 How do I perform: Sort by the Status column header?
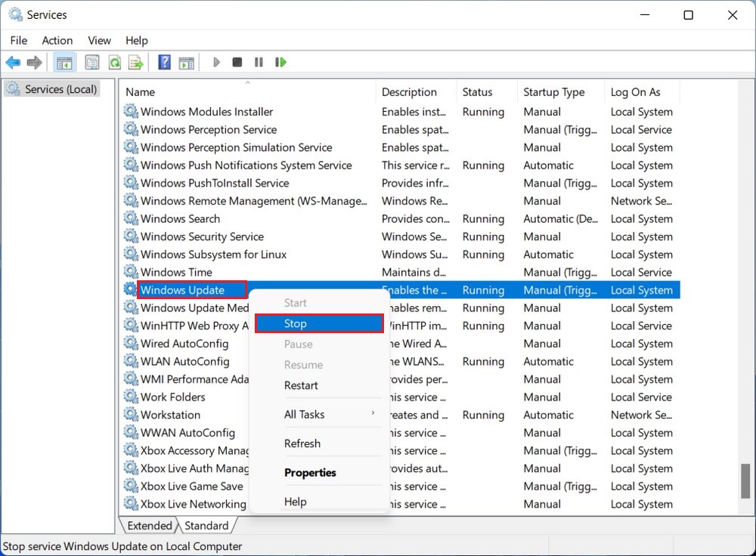click(486, 91)
